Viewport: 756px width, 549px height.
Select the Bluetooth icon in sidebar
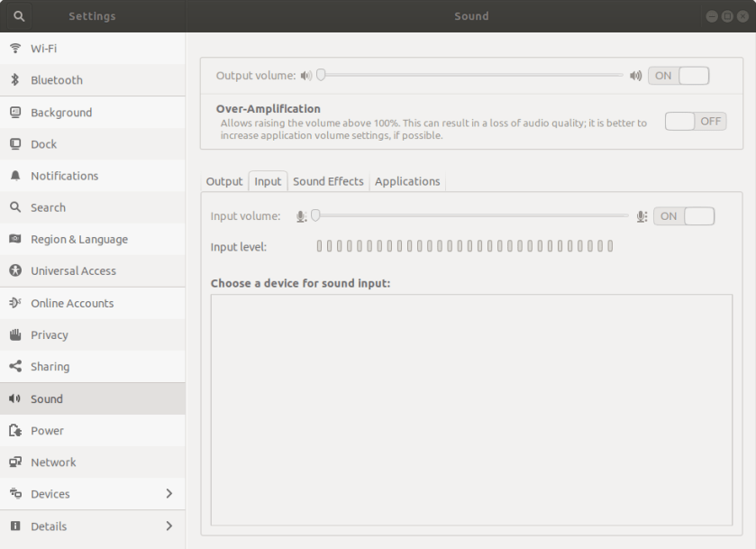click(15, 80)
